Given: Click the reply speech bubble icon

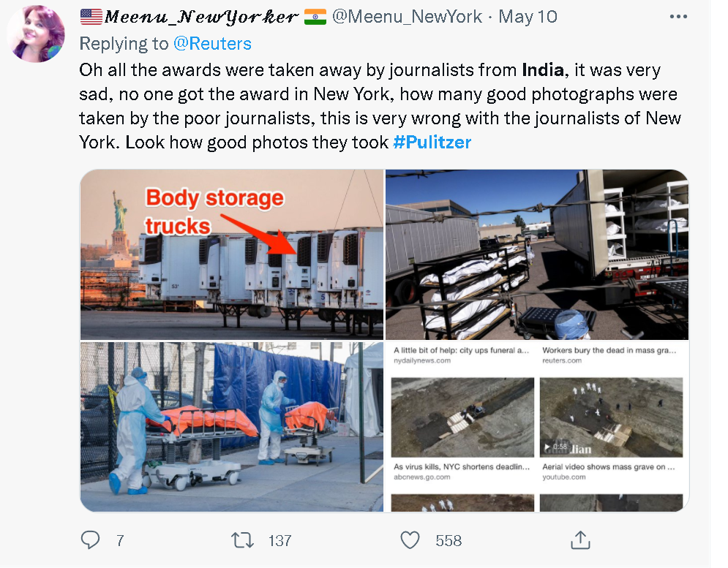Looking at the screenshot, I should (x=90, y=540).
